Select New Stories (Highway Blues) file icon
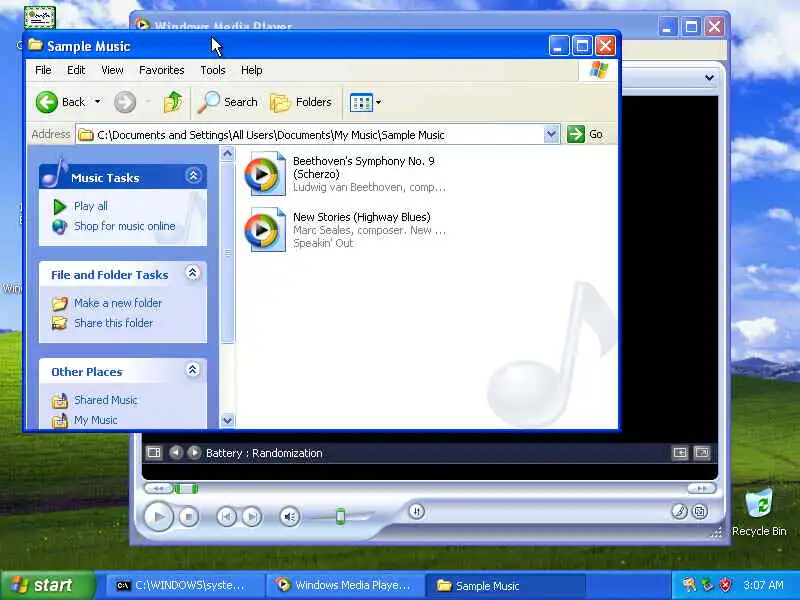The image size is (800, 600). point(265,230)
